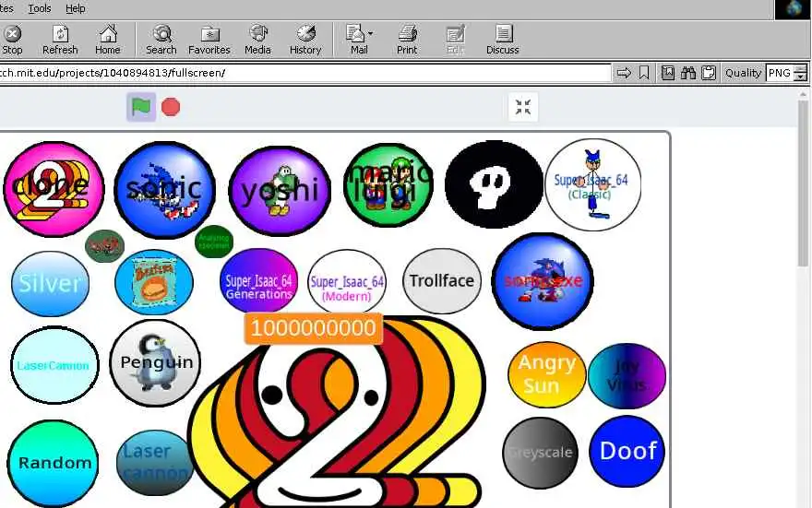Image resolution: width=812 pixels, height=508 pixels.
Task: Click the clipboard icon next to Quality
Action: (709, 73)
